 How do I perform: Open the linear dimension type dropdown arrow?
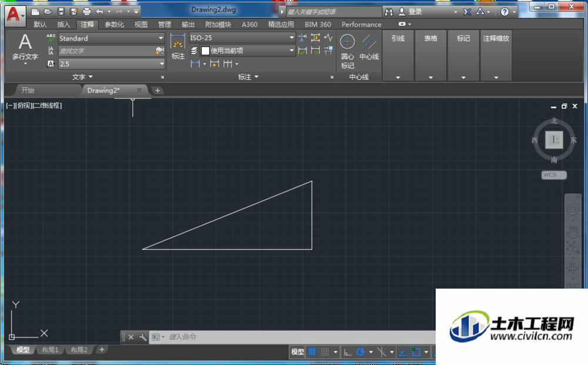(x=205, y=64)
